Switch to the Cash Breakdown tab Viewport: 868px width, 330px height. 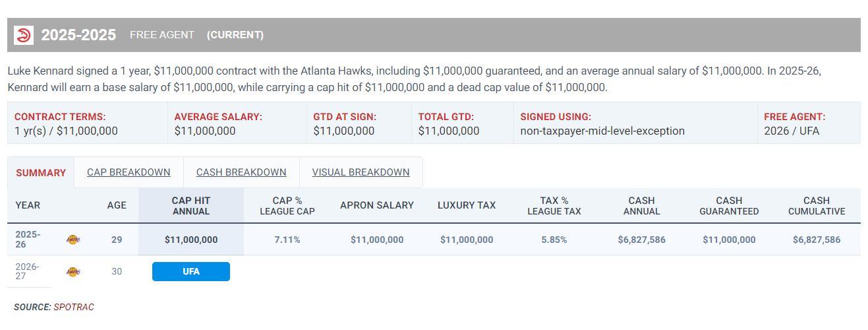[241, 172]
